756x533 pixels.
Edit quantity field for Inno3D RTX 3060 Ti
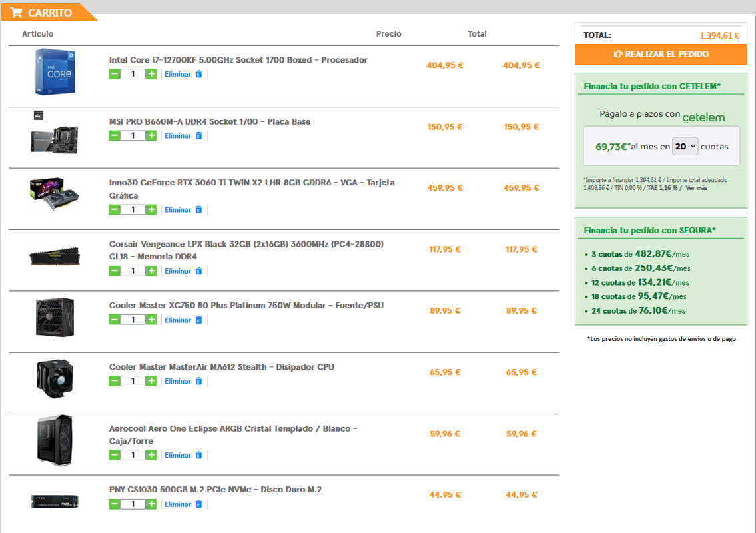tap(133, 209)
